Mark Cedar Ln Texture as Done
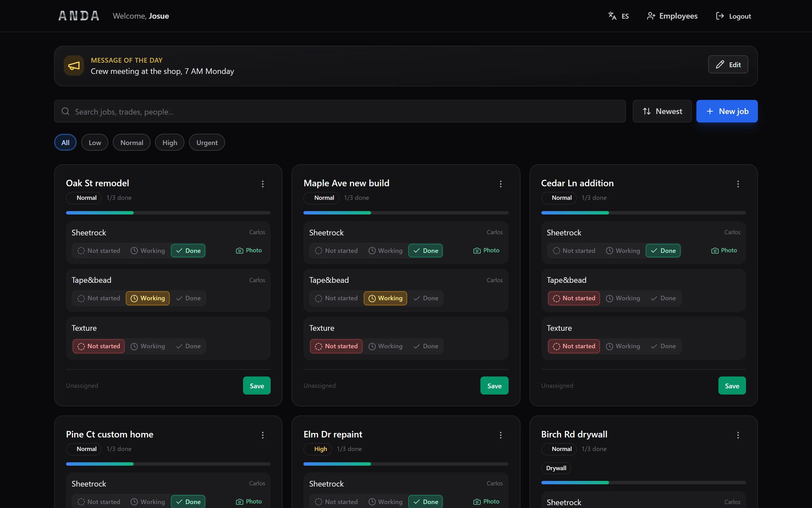 point(663,346)
